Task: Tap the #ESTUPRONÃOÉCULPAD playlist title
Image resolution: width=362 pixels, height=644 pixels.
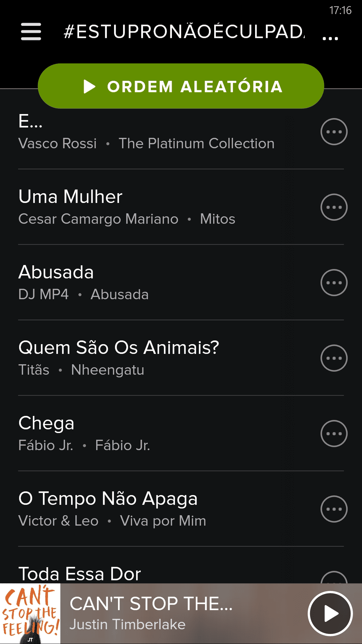Action: pos(184,32)
